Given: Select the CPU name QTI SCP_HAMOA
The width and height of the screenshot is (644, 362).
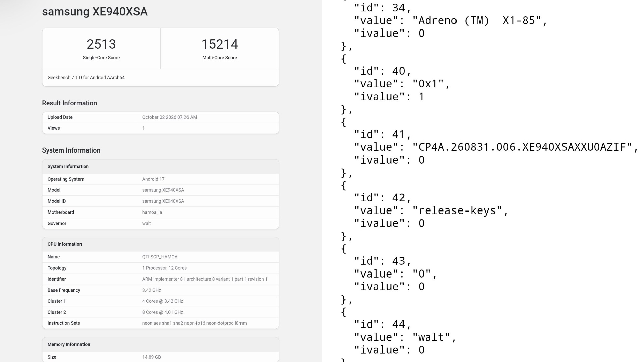Looking at the screenshot, I should pyautogui.click(x=160, y=257).
